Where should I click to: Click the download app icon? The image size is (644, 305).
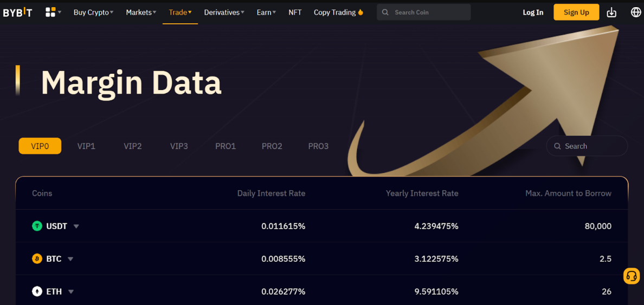tap(611, 12)
